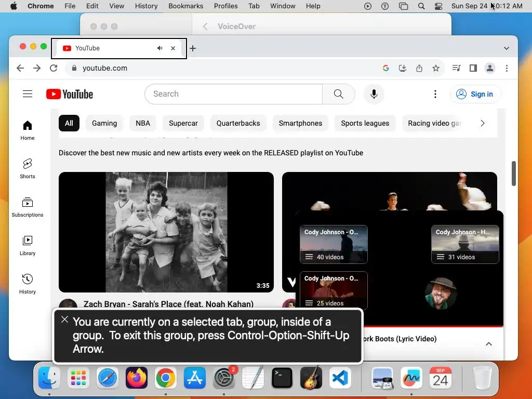Image resolution: width=532 pixels, height=399 pixels.
Task: Collapse the miniplayer with chevron up
Action: pos(488,344)
